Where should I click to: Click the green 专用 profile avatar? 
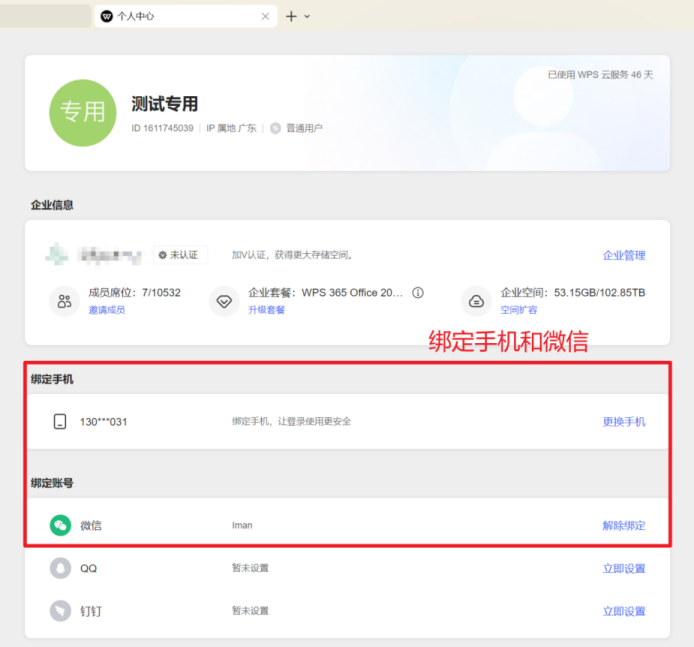(x=84, y=113)
